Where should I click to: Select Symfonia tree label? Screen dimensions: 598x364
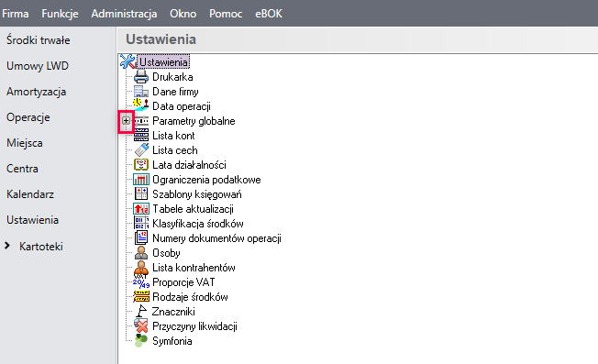click(x=172, y=341)
